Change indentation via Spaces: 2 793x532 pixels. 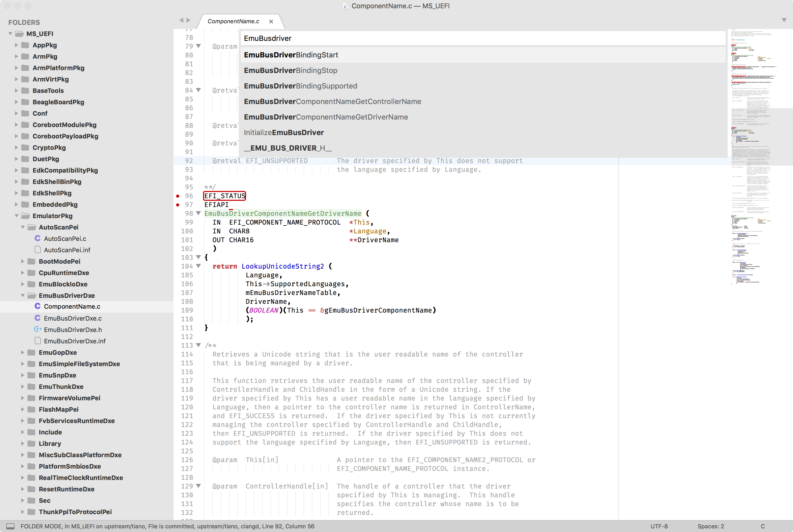710,526
